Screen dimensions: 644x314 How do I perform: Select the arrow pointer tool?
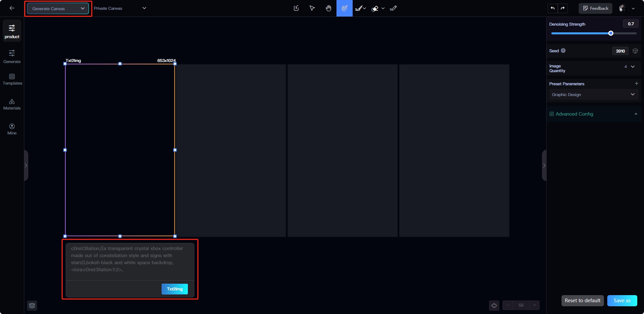[x=312, y=8]
